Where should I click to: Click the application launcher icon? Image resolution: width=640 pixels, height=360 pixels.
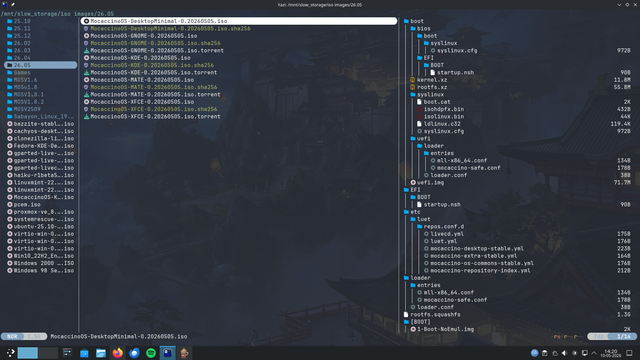10,353
